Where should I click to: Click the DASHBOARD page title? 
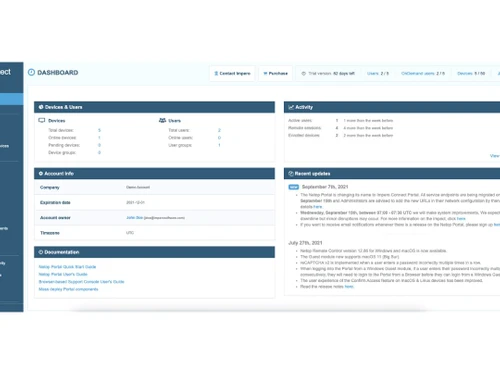click(x=58, y=73)
